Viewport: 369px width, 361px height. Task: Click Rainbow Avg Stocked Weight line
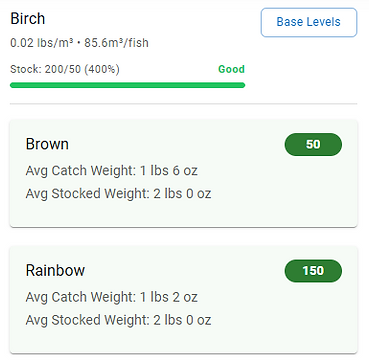coord(118,320)
